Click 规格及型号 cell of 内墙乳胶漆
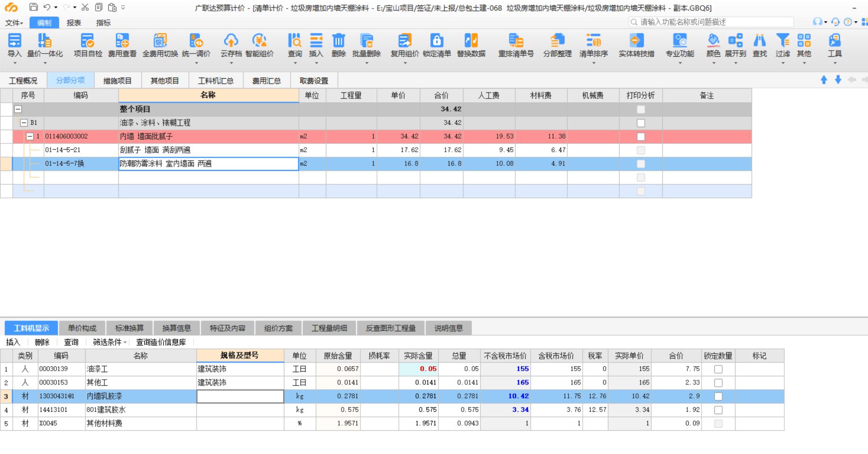868x454 pixels. tap(240, 396)
